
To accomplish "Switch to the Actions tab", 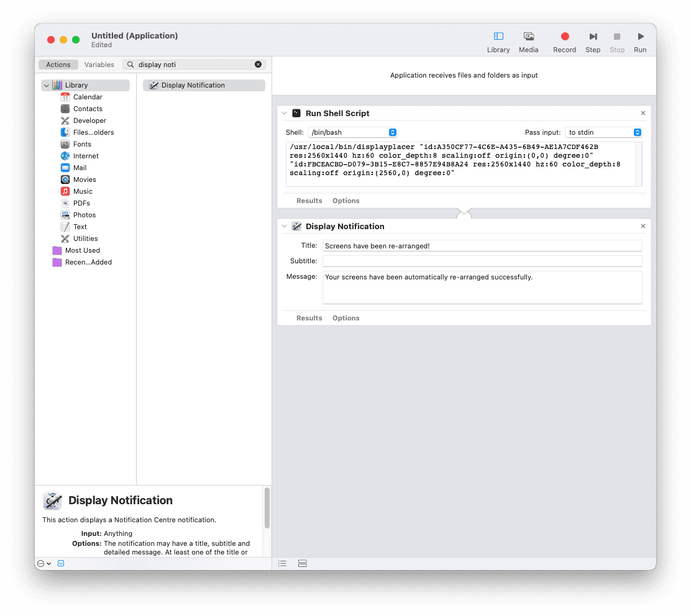I will (x=58, y=65).
